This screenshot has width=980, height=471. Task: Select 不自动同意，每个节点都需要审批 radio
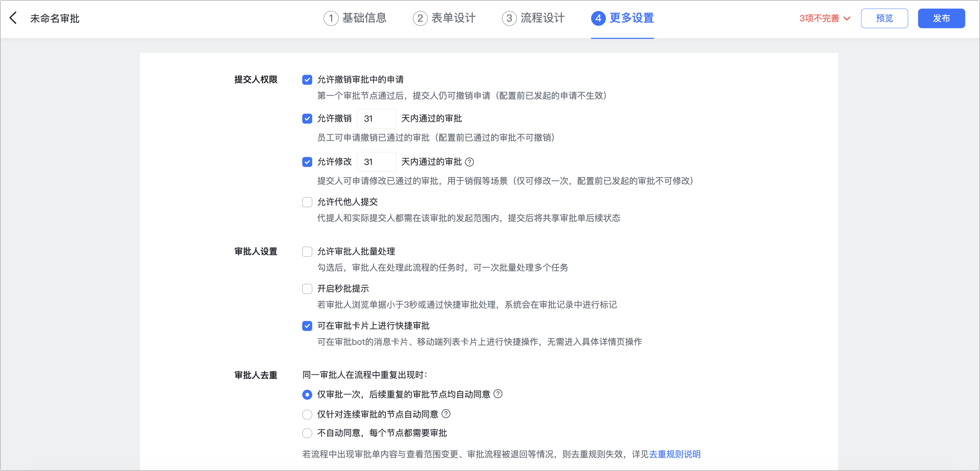pos(307,433)
